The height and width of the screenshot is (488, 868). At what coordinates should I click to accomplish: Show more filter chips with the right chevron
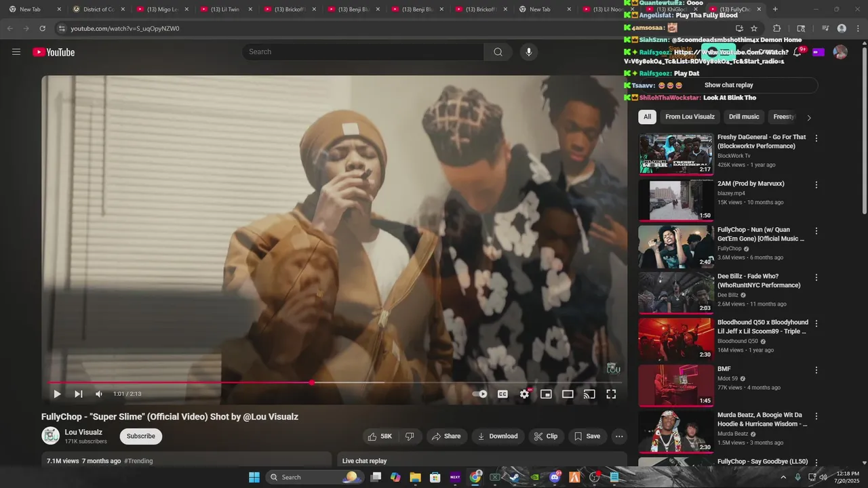click(808, 117)
